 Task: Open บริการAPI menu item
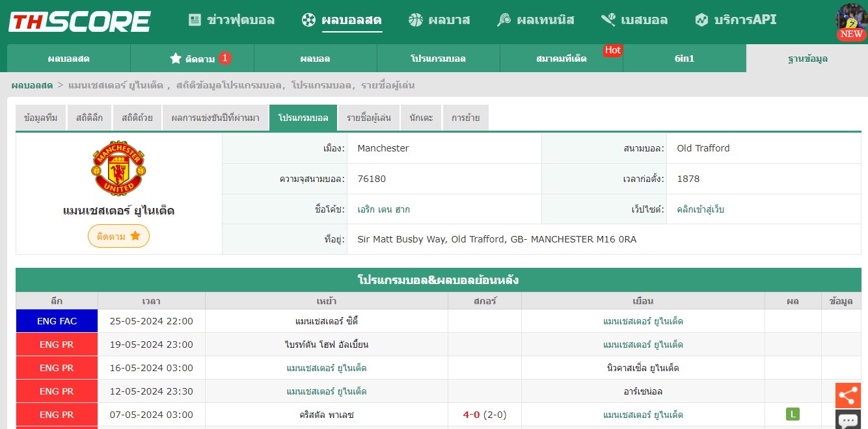(x=735, y=19)
